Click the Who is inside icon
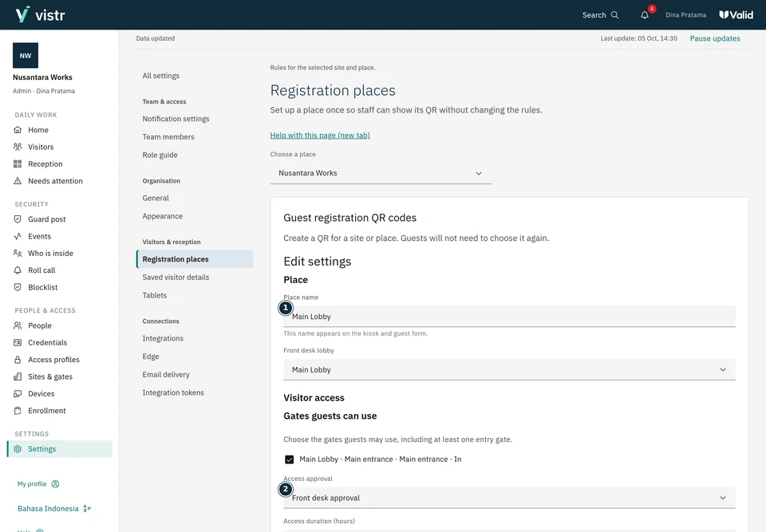The image size is (766, 532). point(18,254)
